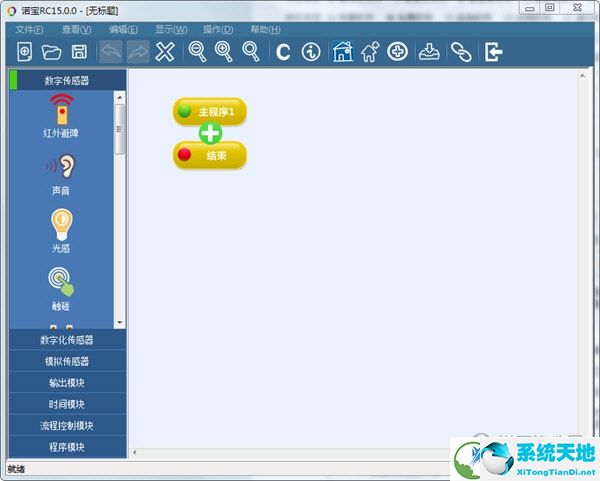Expand the 数字化传感器 category
This screenshot has height=481, width=600.
tap(68, 340)
